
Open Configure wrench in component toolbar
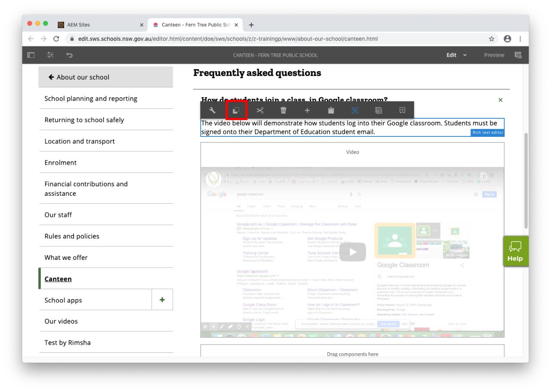pos(212,111)
